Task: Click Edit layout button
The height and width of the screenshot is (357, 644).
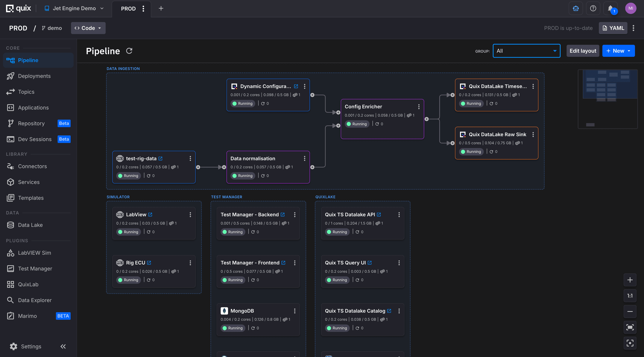Action: coord(583,51)
